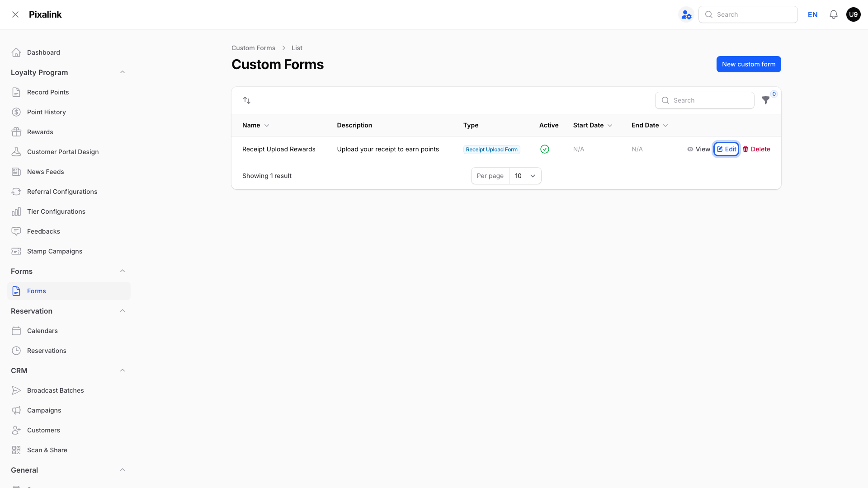Click the Dashboard home icon
Screen dimensions: 868x488
[x=16, y=52]
